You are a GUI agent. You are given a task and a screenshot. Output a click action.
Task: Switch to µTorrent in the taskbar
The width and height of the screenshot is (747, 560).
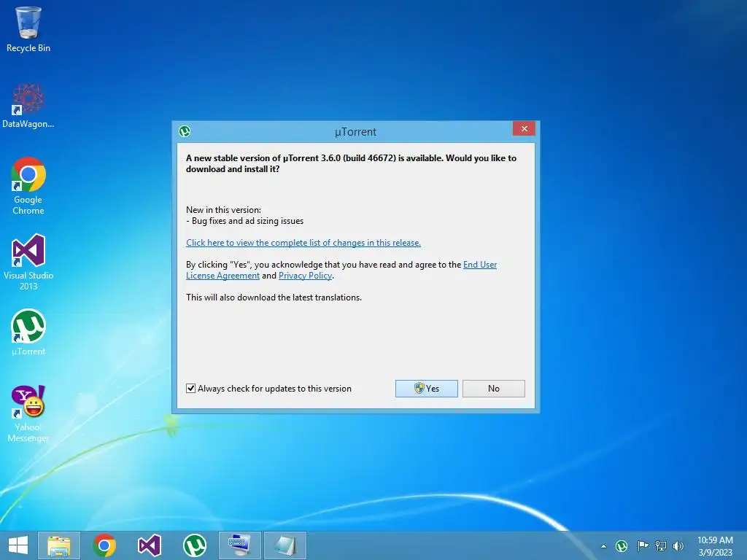pos(195,545)
